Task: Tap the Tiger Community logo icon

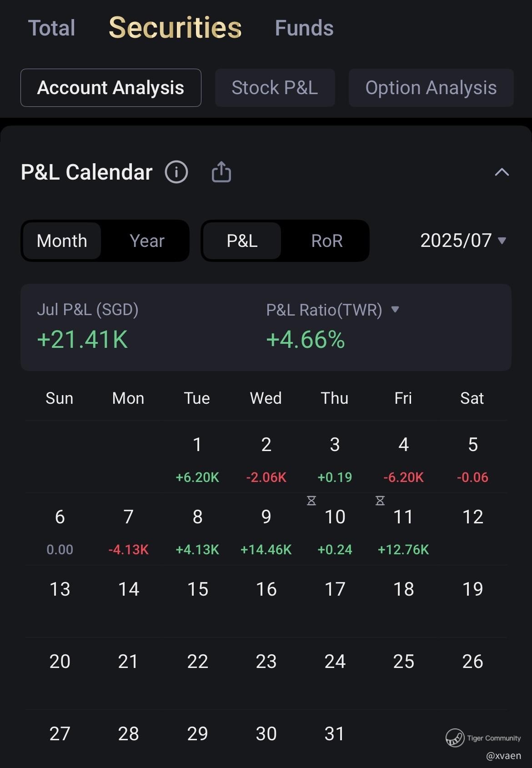Action: (x=454, y=738)
